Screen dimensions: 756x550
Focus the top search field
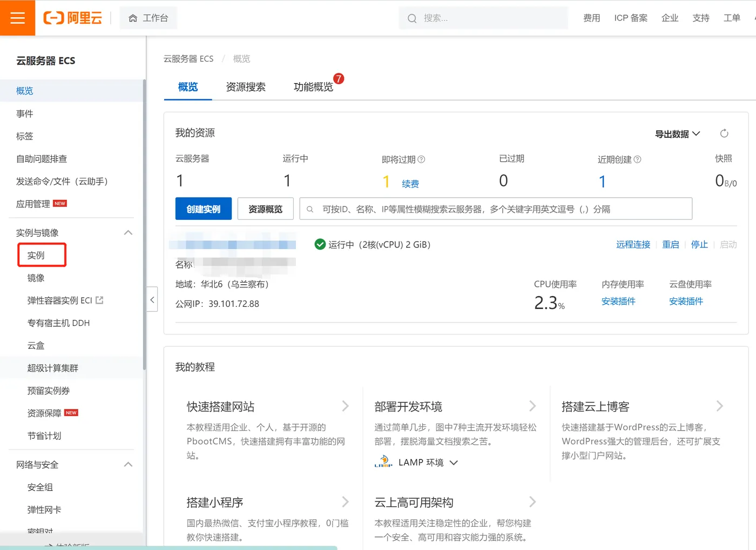pos(483,18)
